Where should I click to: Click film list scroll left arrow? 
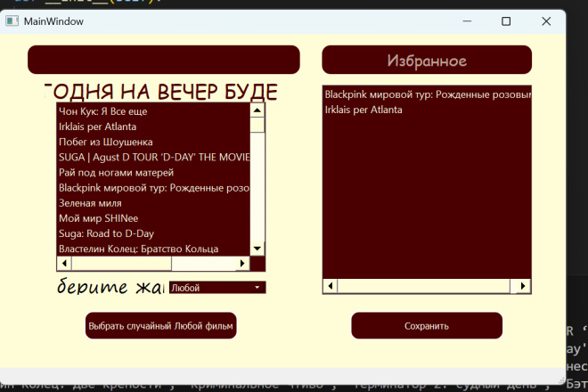pos(64,264)
